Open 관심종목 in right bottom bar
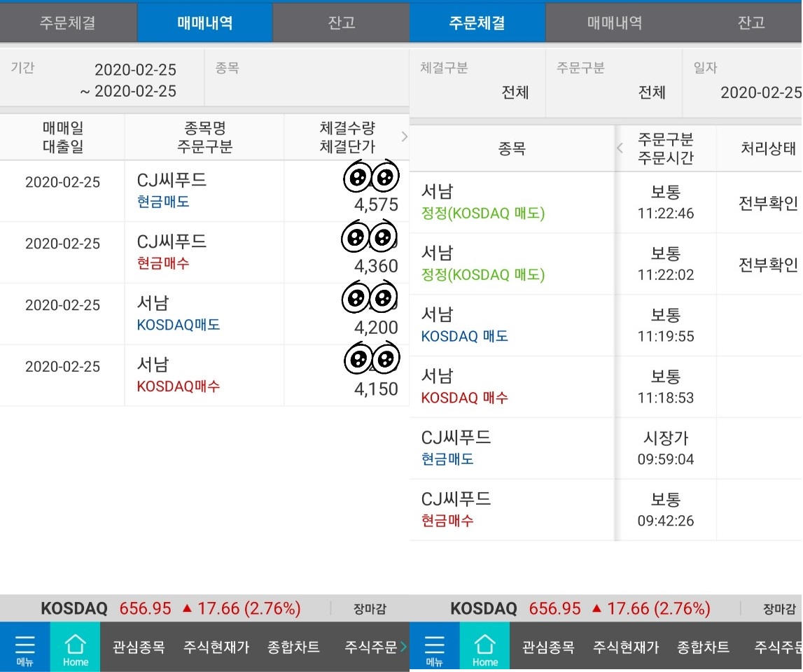The width and height of the screenshot is (803, 672). pos(548,647)
